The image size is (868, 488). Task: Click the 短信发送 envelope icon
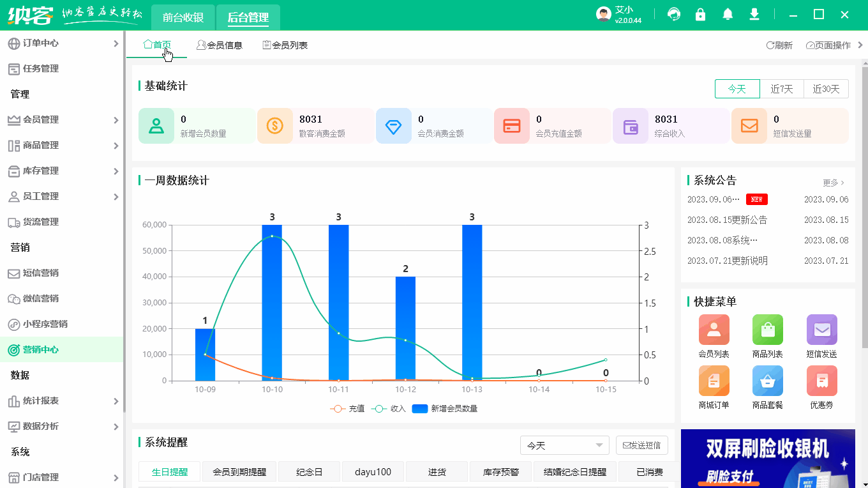tap(821, 329)
